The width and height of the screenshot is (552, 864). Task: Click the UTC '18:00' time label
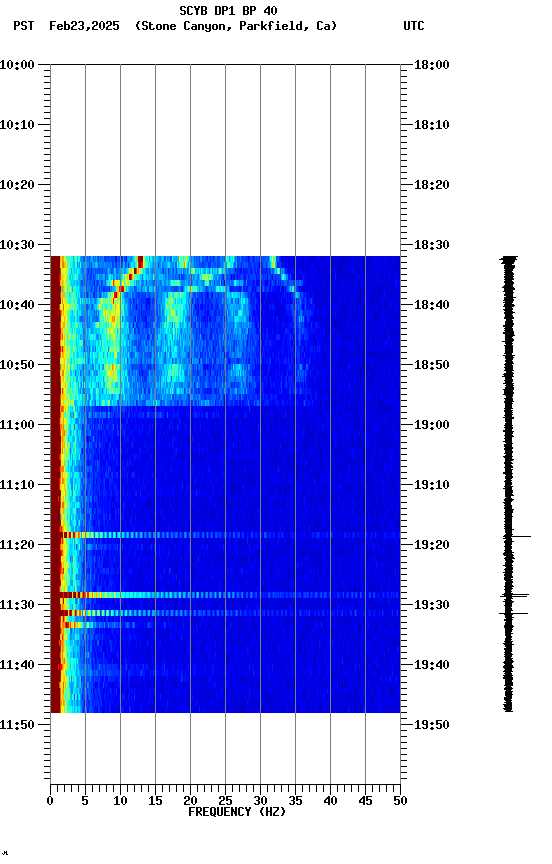coord(432,65)
